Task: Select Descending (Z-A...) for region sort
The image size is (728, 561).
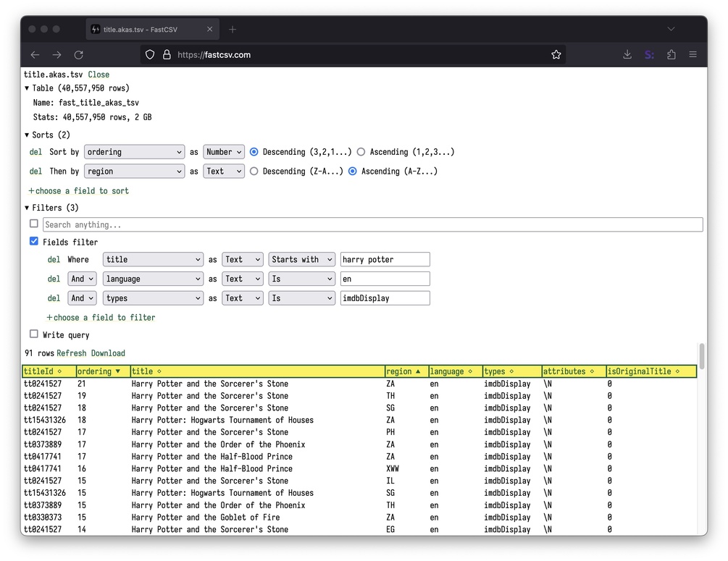Action: (254, 172)
